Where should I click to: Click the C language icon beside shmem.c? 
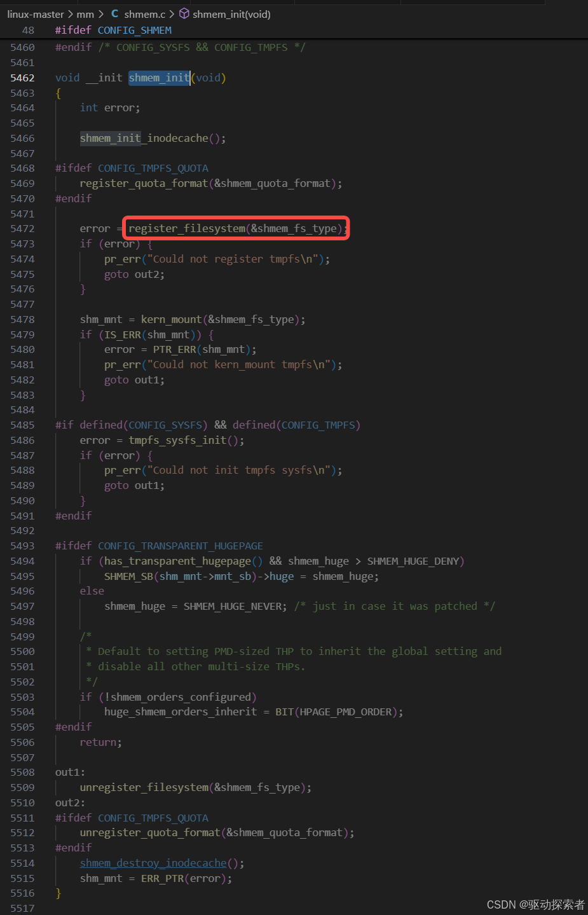[114, 13]
